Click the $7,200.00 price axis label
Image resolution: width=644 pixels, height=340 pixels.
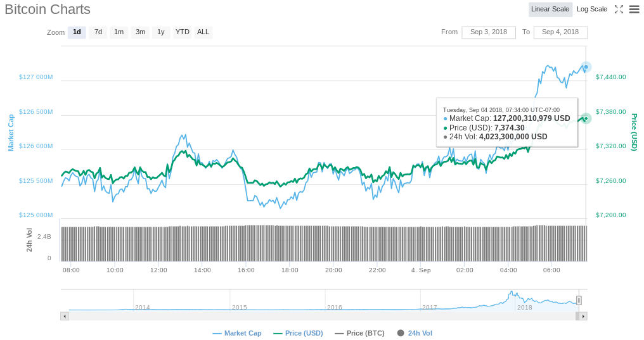point(611,215)
